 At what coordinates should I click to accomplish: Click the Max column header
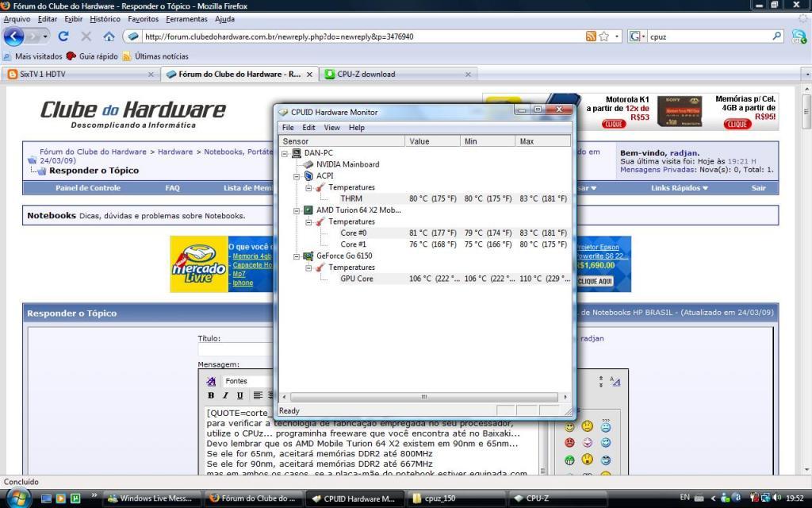(x=542, y=141)
